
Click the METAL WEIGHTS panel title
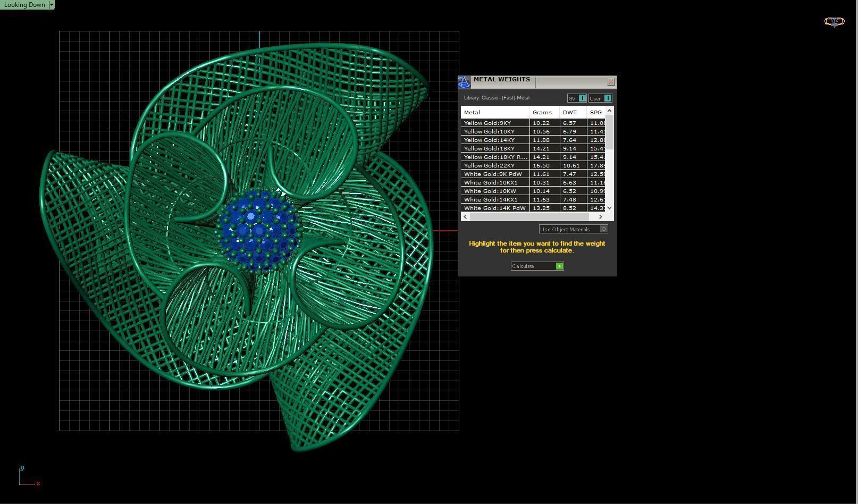coord(502,79)
